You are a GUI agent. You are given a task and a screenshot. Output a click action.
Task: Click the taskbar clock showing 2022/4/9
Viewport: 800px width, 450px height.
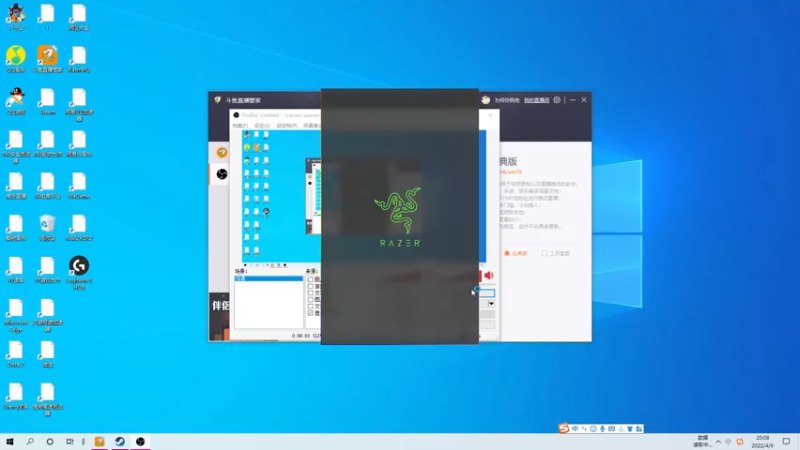point(762,442)
